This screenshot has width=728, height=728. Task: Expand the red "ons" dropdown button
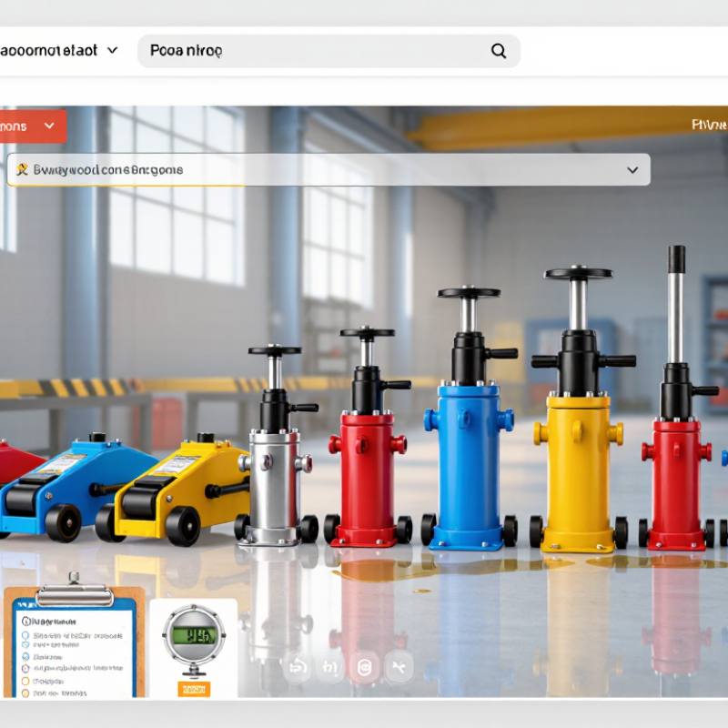[33, 126]
